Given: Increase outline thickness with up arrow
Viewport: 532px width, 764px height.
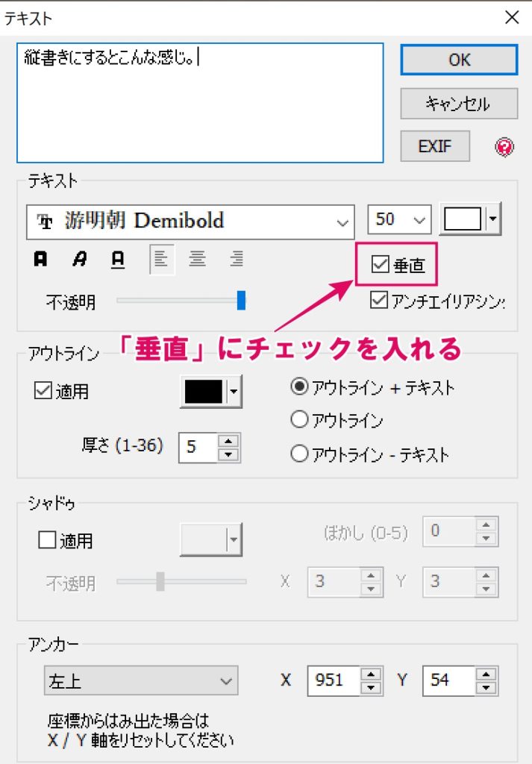Looking at the screenshot, I should tap(228, 441).
